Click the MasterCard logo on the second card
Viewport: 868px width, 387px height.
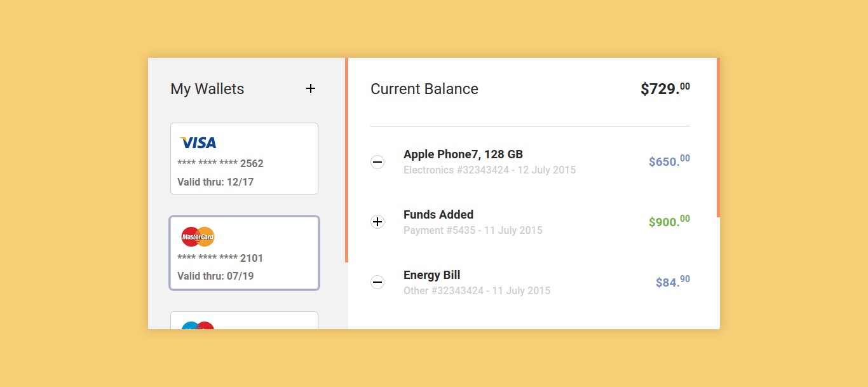tap(198, 236)
